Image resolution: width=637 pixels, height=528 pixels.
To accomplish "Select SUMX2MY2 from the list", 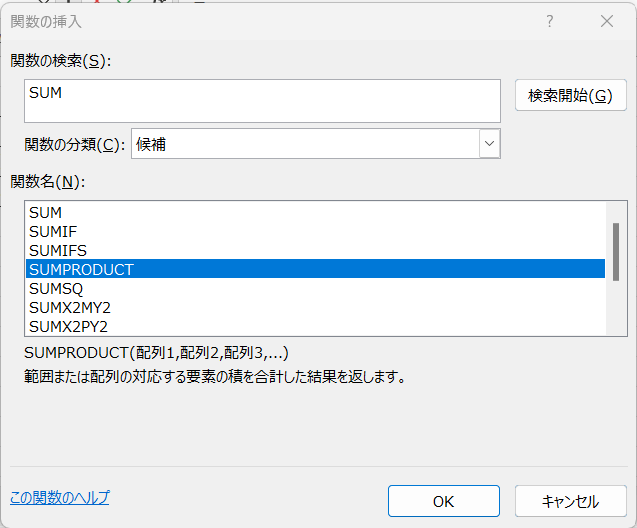I will 68,308.
